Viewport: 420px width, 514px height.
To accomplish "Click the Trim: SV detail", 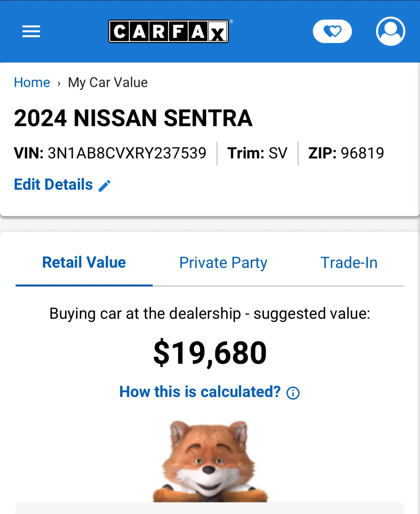I will pyautogui.click(x=257, y=153).
